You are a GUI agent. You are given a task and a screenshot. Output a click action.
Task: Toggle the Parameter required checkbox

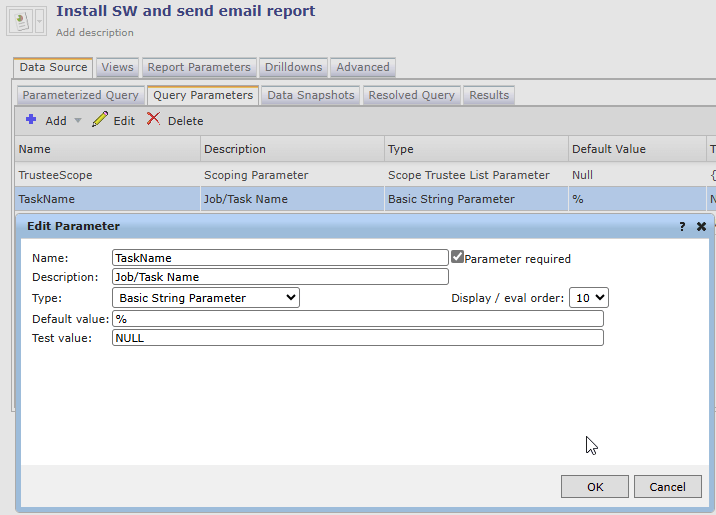click(x=457, y=257)
